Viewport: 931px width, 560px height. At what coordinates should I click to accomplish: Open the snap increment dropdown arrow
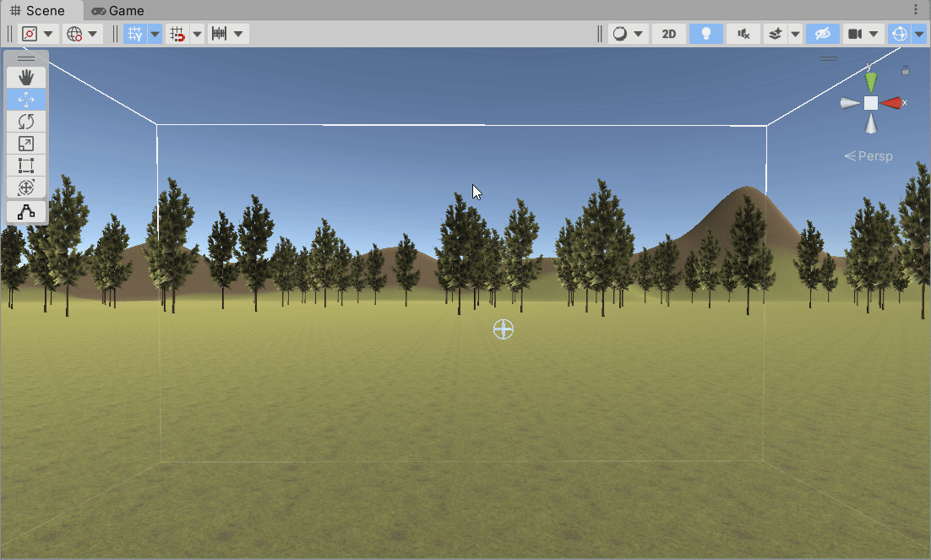point(238,34)
